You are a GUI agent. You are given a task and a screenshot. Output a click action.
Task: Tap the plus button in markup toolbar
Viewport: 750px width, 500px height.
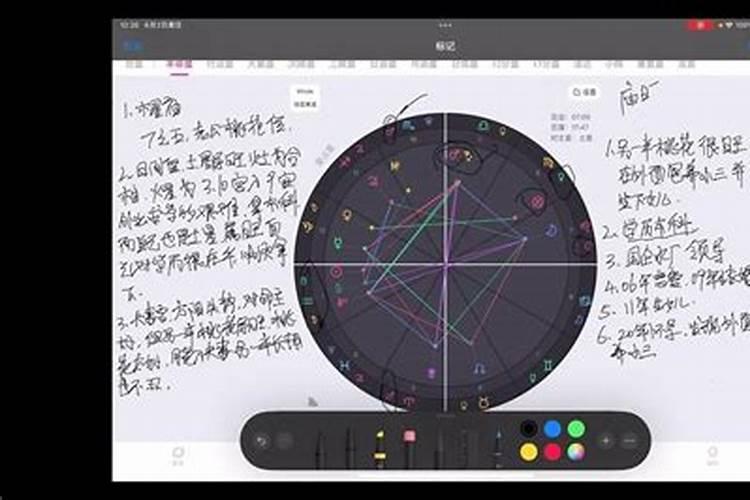pos(606,441)
